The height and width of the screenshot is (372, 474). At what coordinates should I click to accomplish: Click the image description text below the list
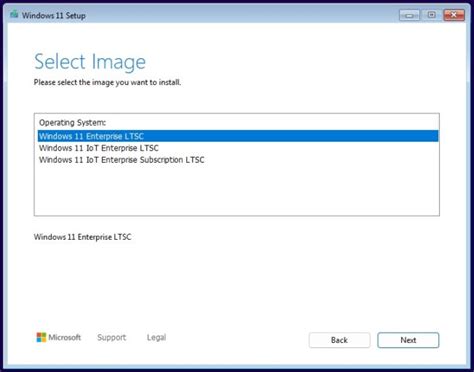click(x=82, y=237)
